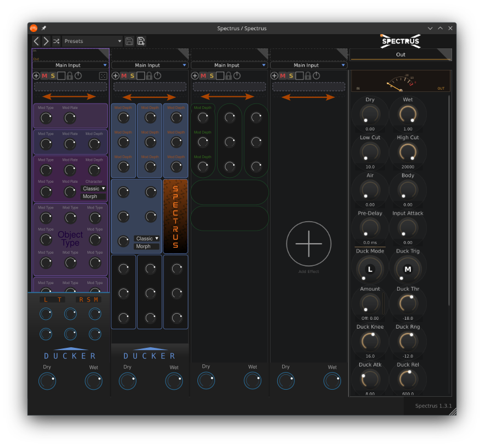Click the Duck Knee knob
484x448 pixels.
[x=370, y=341]
